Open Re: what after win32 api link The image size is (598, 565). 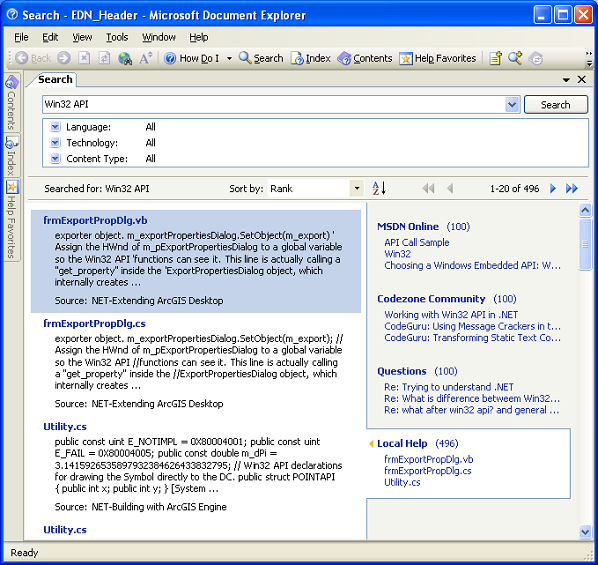(x=471, y=410)
